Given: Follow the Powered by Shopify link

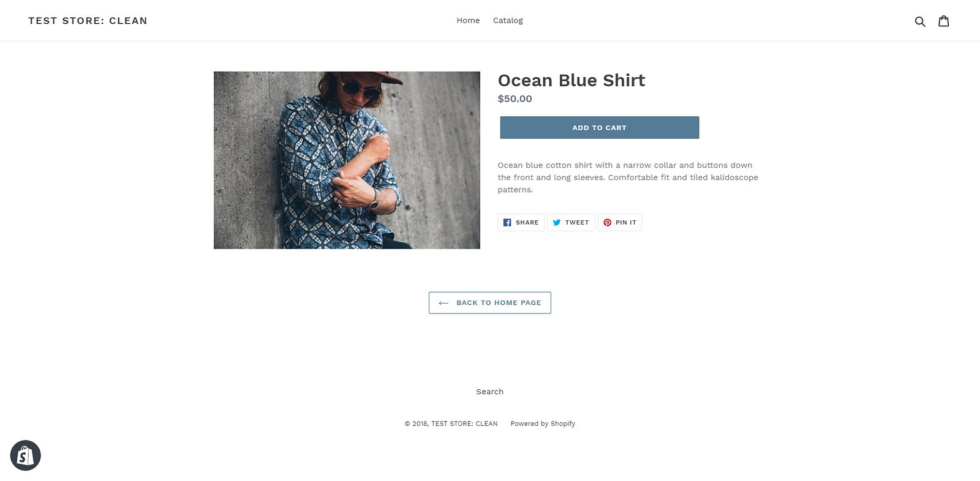Looking at the screenshot, I should pos(543,423).
